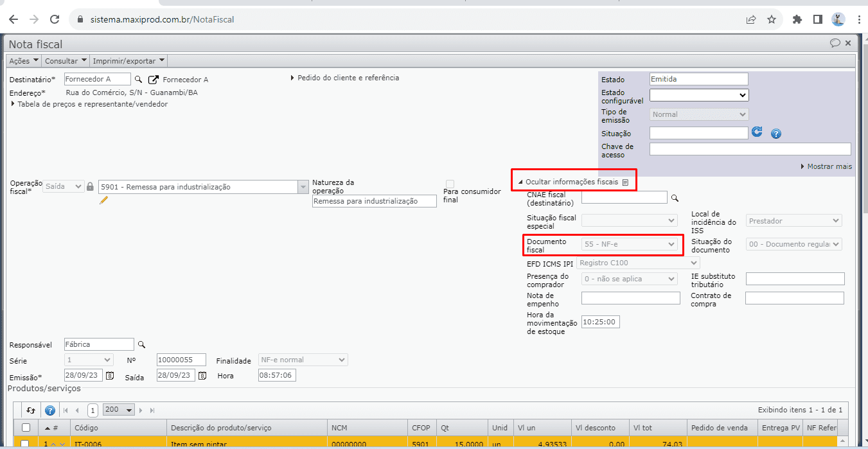Refresh the products grid
Viewport: 868px width, 449px height.
(x=31, y=410)
